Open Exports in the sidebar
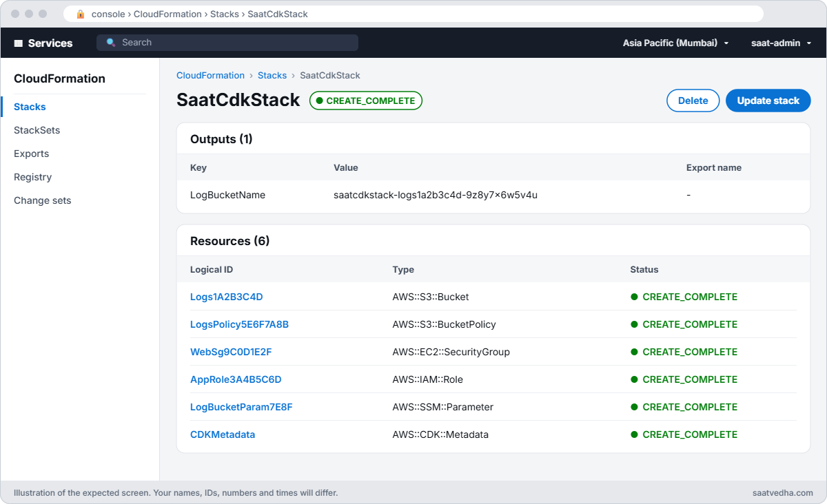This screenshot has width=827, height=504. tap(31, 154)
